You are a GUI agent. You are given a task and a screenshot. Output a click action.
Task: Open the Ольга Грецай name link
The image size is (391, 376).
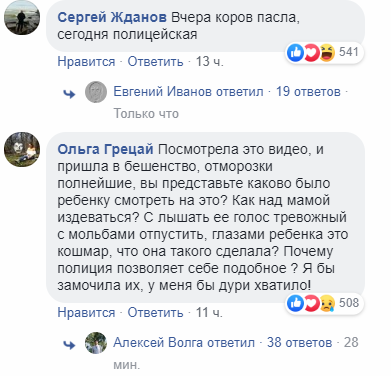[105, 149]
